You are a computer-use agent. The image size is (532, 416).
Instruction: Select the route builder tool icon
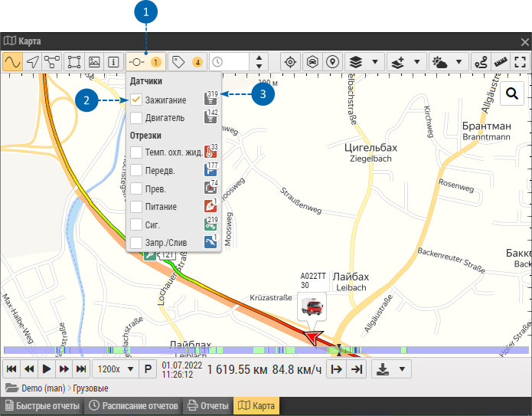coord(481,62)
